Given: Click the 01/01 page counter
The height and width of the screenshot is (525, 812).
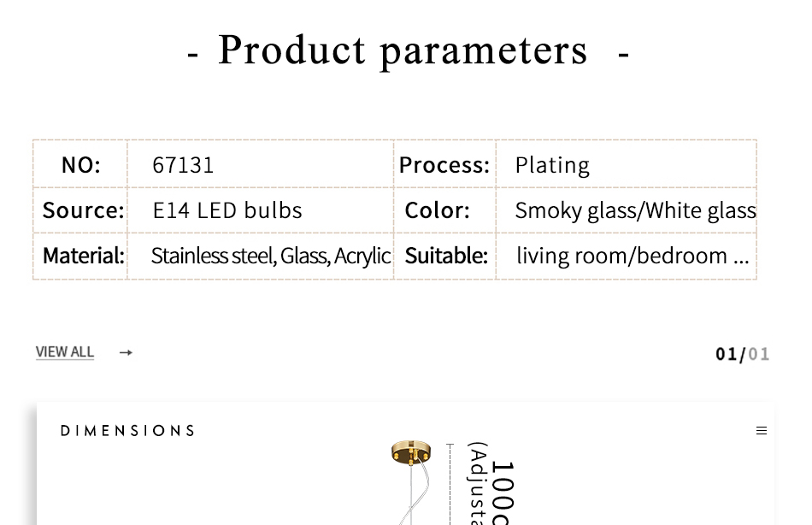Looking at the screenshot, I should pyautogui.click(x=742, y=353).
